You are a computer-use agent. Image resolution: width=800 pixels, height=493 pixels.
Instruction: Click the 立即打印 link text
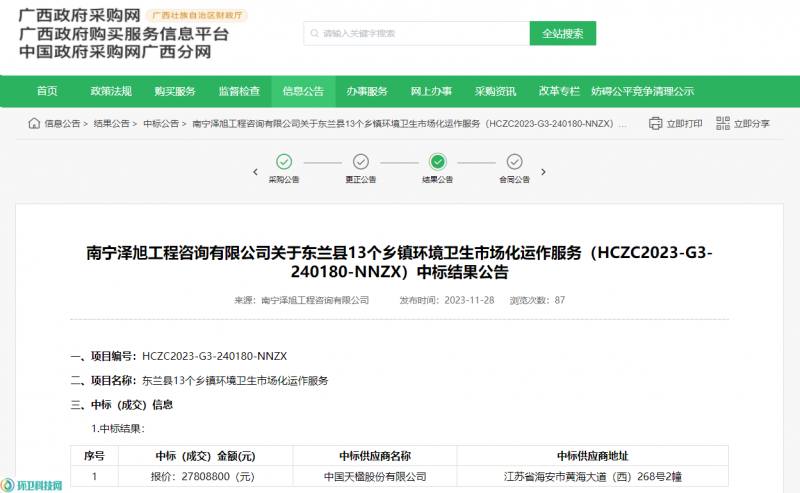(x=685, y=124)
